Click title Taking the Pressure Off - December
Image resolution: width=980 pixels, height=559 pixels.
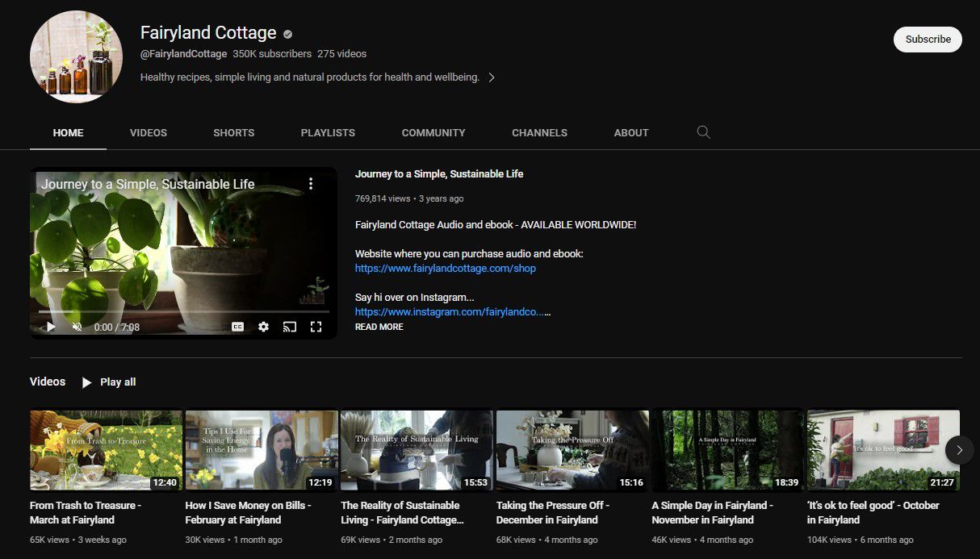pos(553,513)
